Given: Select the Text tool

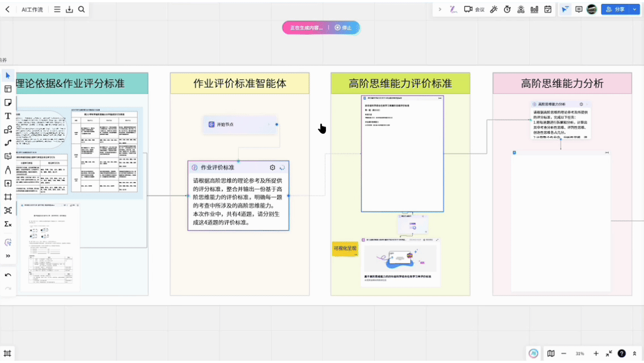Looking at the screenshot, I should (x=8, y=116).
